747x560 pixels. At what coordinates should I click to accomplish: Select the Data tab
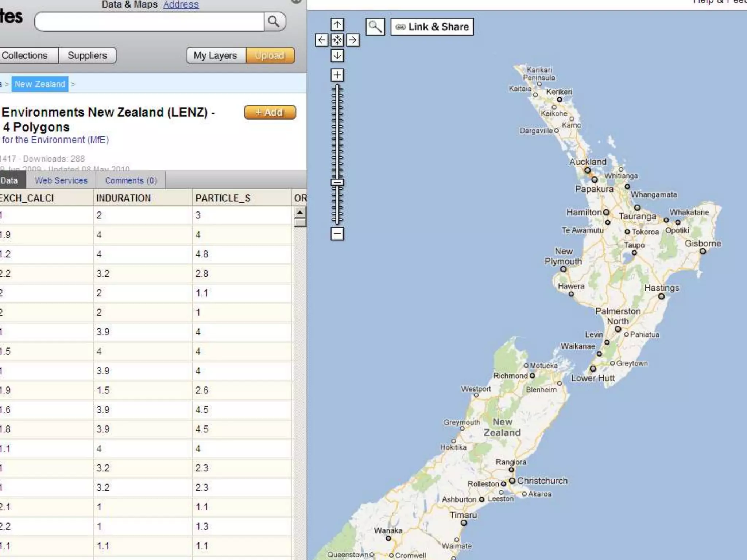[9, 180]
